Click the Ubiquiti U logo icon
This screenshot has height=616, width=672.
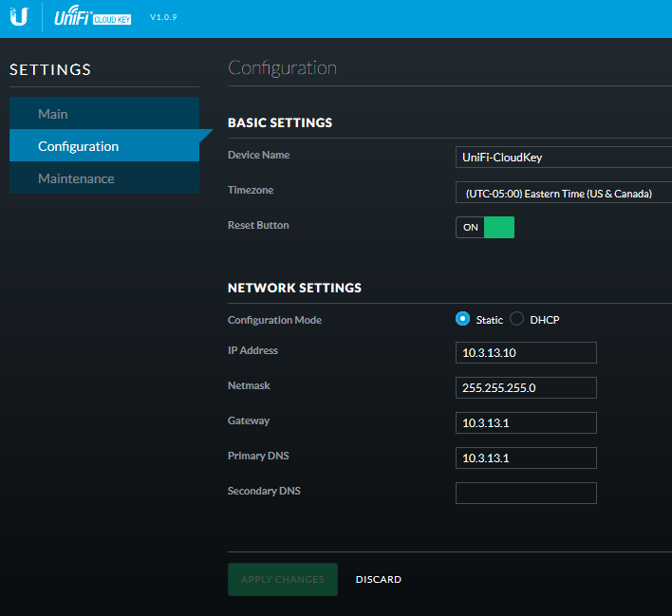[x=19, y=17]
